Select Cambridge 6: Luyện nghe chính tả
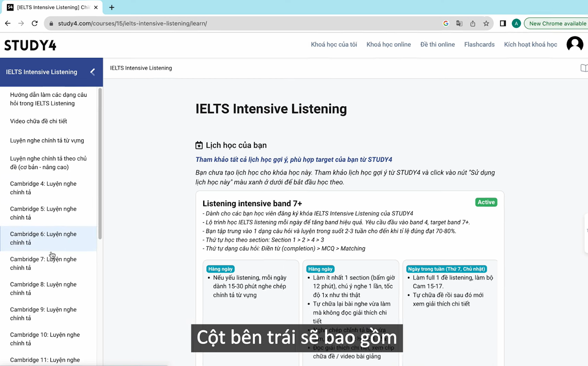Viewport: 588px width, 366px height. (x=49, y=238)
